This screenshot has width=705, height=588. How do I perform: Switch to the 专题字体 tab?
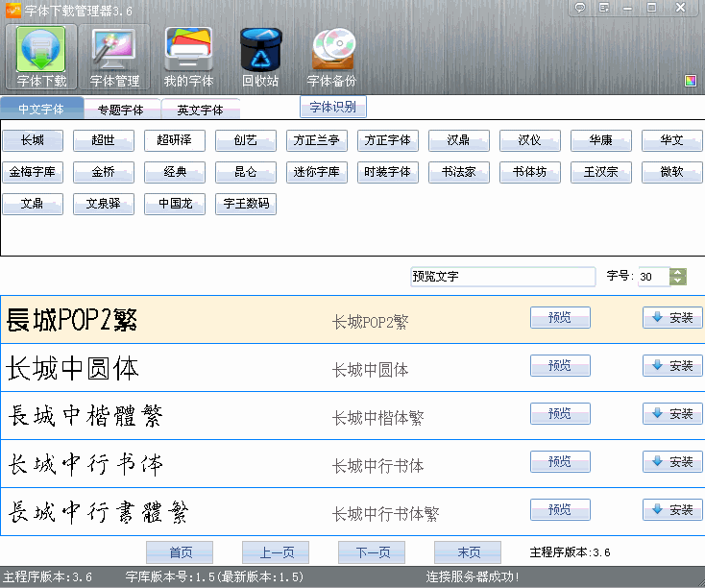pyautogui.click(x=120, y=110)
